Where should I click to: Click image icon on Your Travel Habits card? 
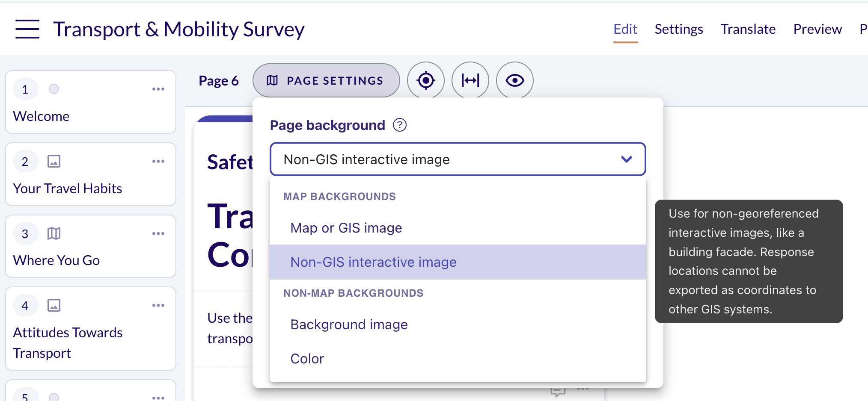tap(54, 161)
